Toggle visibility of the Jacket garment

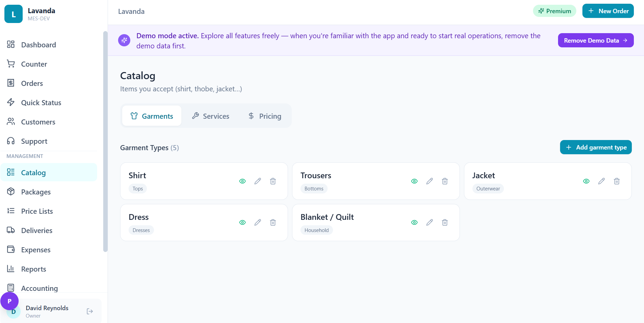click(586, 181)
